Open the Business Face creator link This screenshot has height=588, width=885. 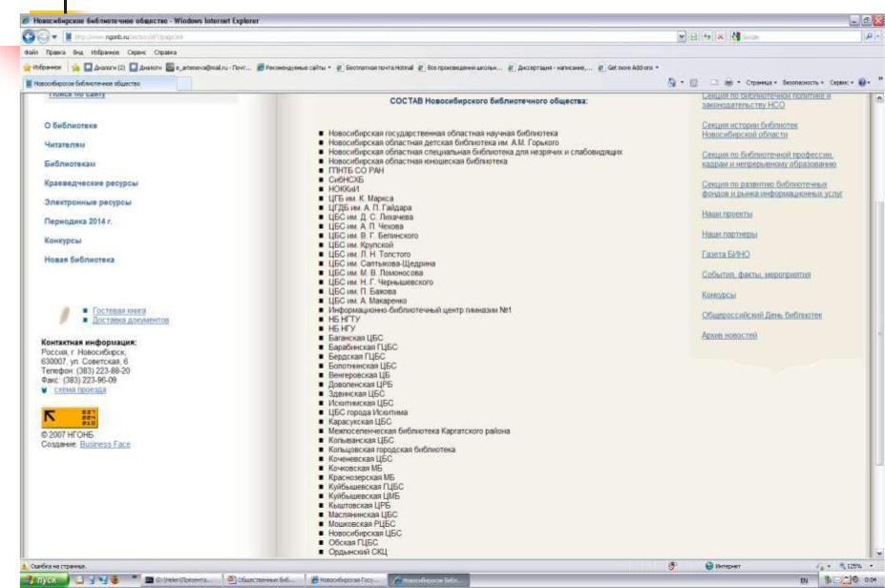[x=105, y=444]
